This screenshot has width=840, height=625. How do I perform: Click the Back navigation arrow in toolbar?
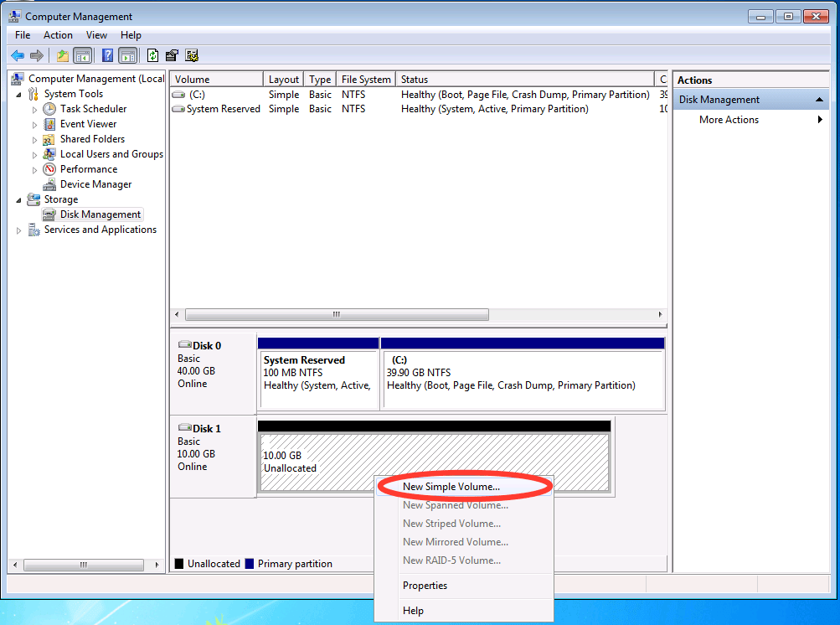18,55
